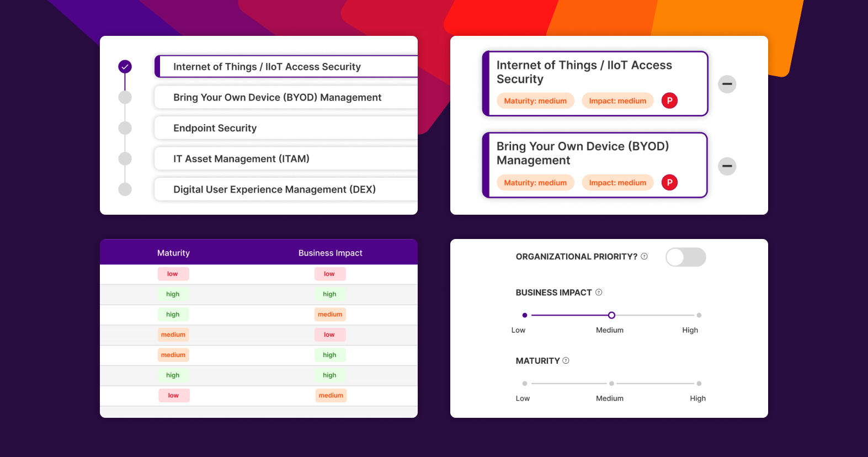Click the Business Impact column header
868x457 pixels.
330,253
